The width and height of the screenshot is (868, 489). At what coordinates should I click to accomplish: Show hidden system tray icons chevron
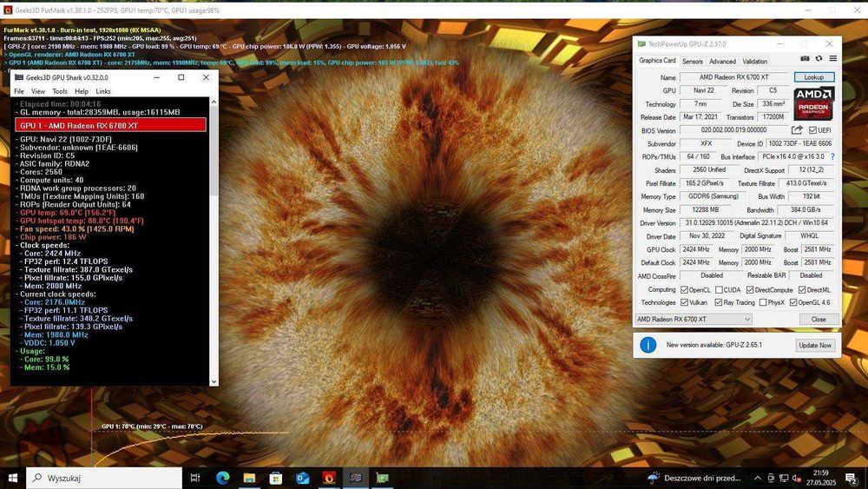tap(757, 478)
